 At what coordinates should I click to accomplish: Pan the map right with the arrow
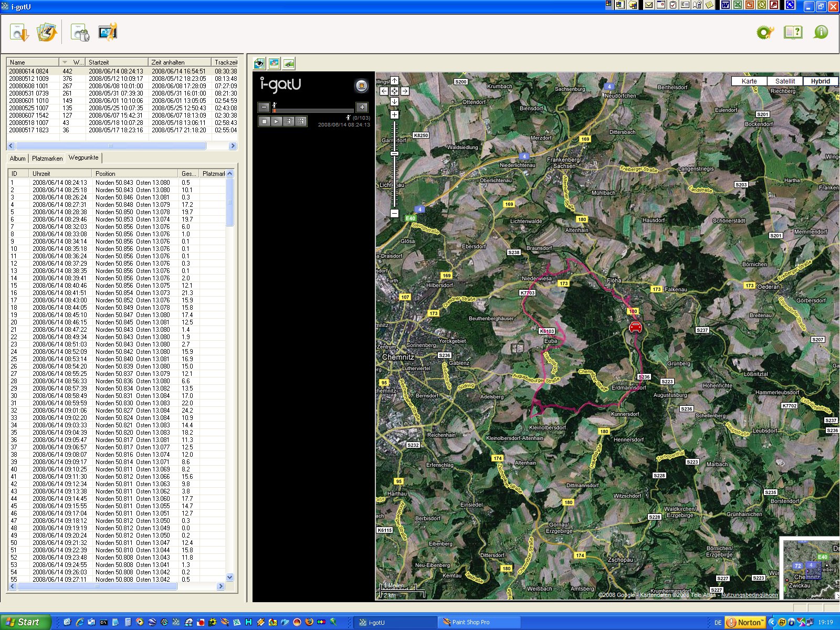click(x=405, y=91)
